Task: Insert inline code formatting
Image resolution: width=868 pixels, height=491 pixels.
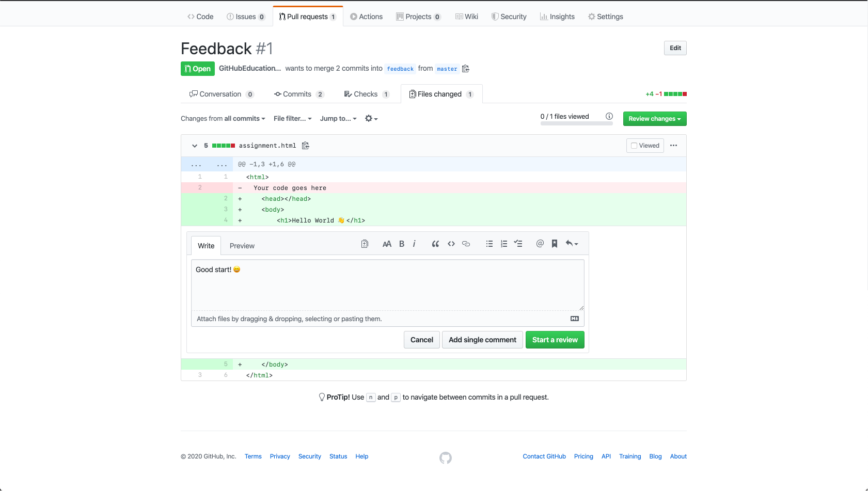Action: point(451,244)
